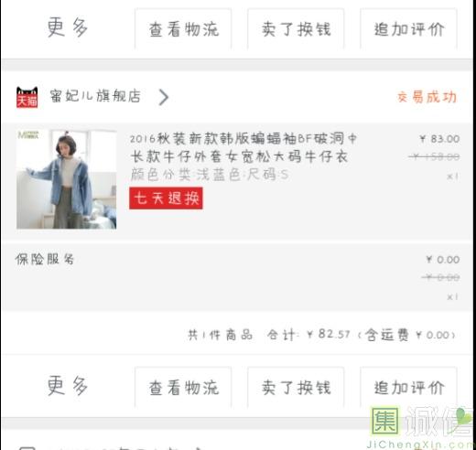Click the 颜色分类 浅蓝色 尺码S text
Screen dimensions: 476x450
pyautogui.click(x=210, y=175)
